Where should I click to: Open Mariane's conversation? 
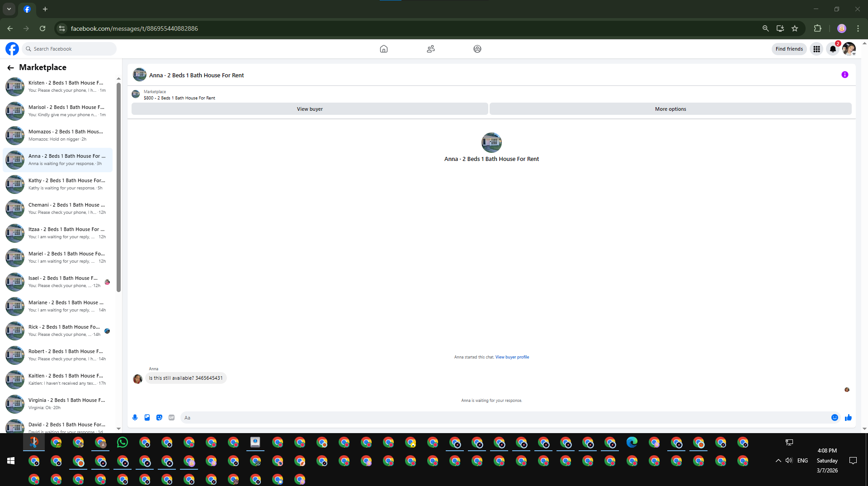57,307
